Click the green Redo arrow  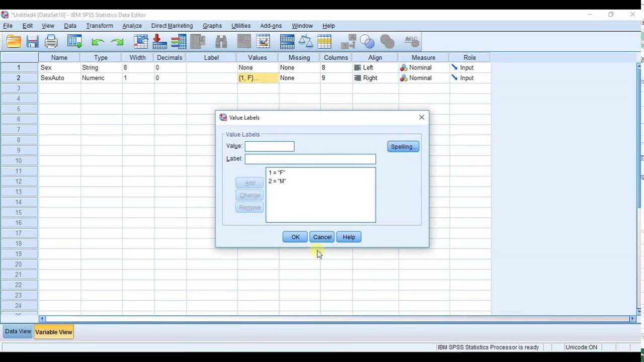(117, 42)
